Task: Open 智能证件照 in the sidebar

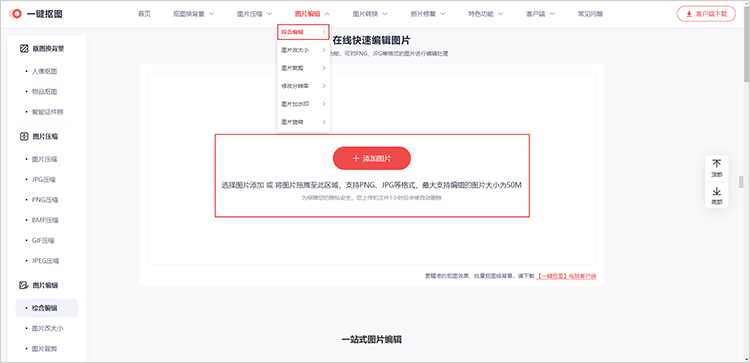Action: 47,112
